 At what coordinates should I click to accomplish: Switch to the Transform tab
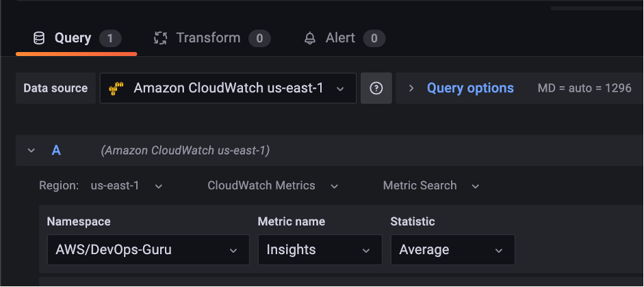click(211, 38)
